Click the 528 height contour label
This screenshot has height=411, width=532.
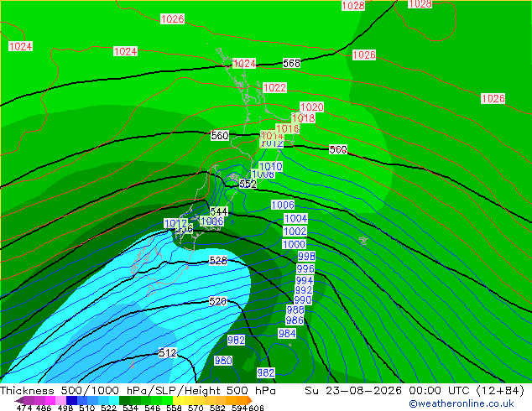[218, 260]
